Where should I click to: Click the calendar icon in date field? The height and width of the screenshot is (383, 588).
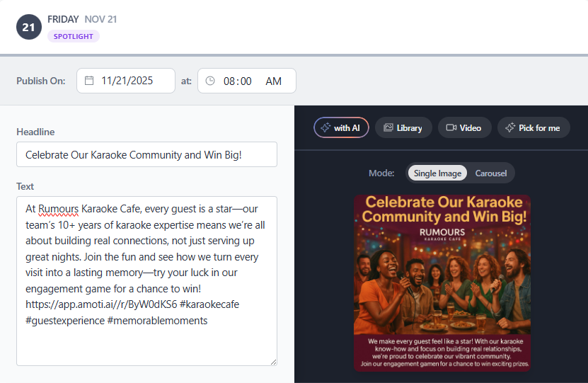(89, 81)
